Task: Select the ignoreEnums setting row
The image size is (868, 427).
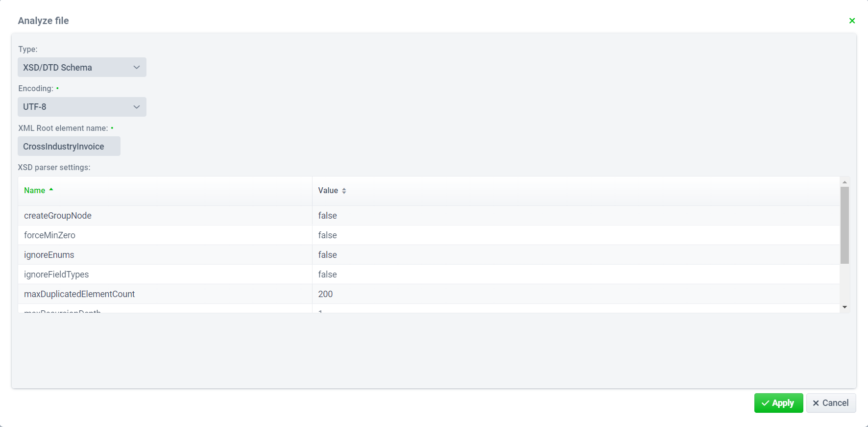Action: (x=49, y=255)
